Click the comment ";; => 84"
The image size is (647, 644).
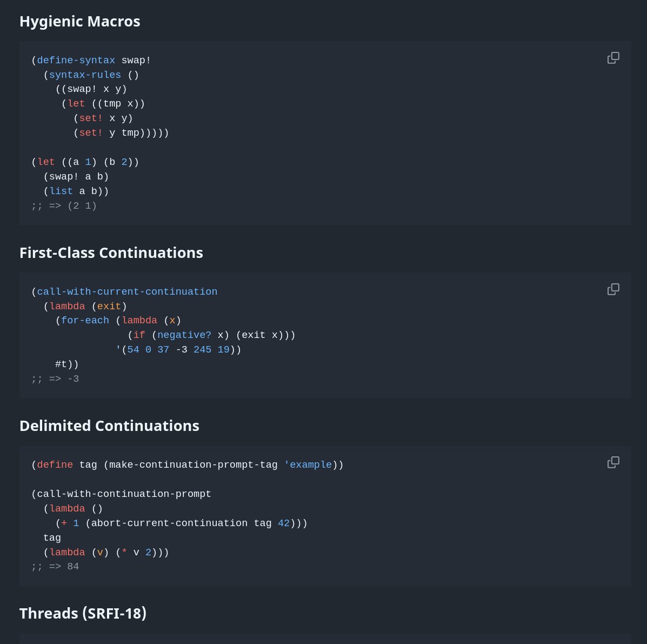(x=55, y=566)
